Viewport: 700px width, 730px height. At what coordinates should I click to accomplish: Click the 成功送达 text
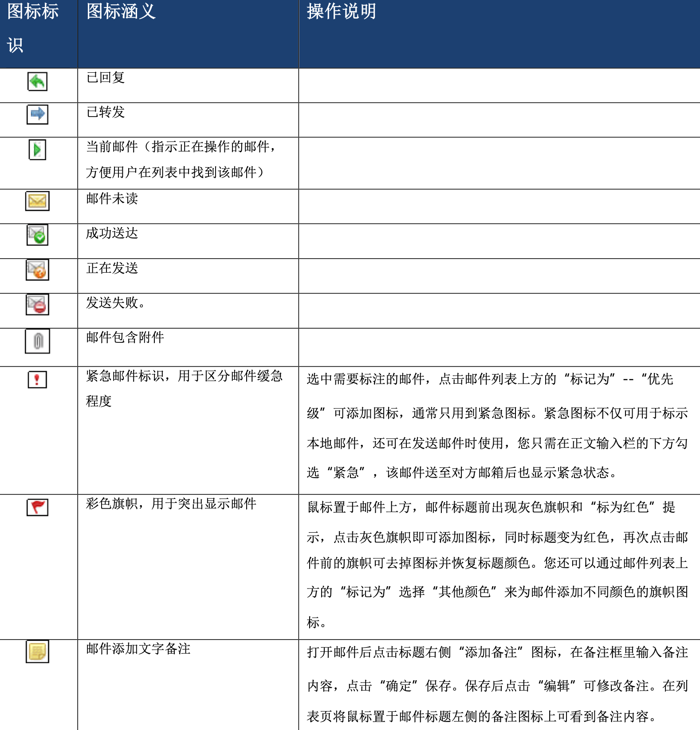pyautogui.click(x=112, y=233)
